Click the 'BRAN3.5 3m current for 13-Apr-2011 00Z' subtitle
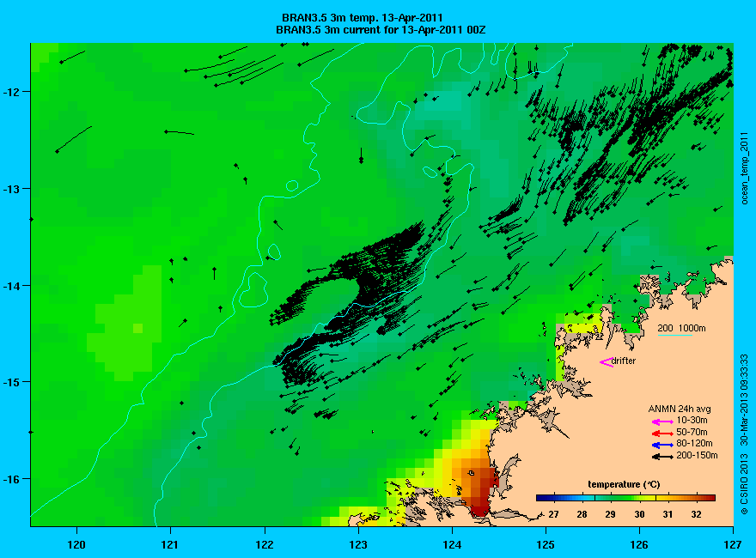This screenshot has height=558, width=756. 381,30
